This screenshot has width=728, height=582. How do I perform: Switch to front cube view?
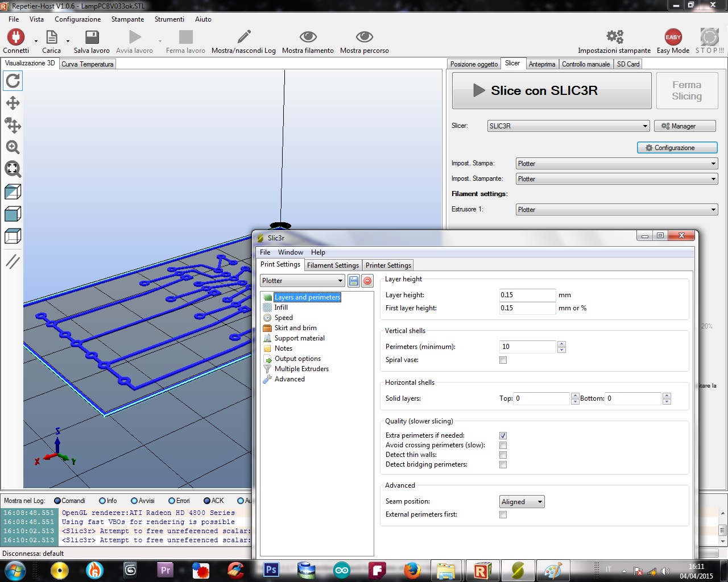(x=13, y=214)
